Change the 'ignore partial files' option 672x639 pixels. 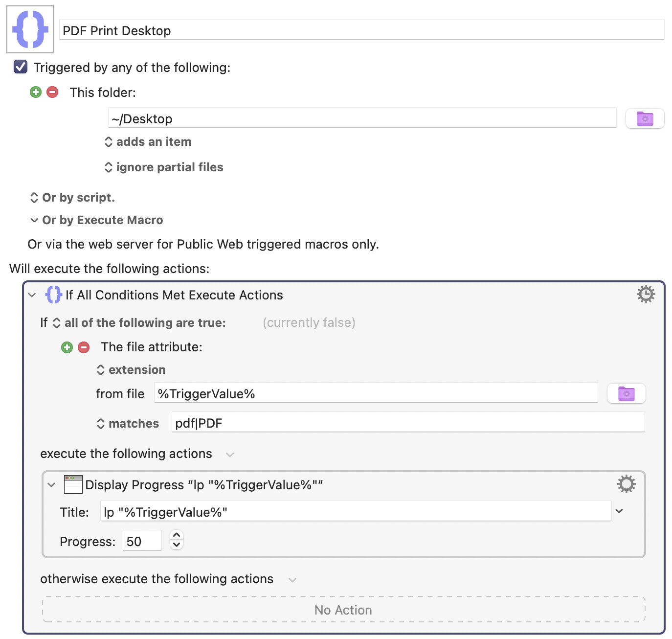pyautogui.click(x=164, y=167)
